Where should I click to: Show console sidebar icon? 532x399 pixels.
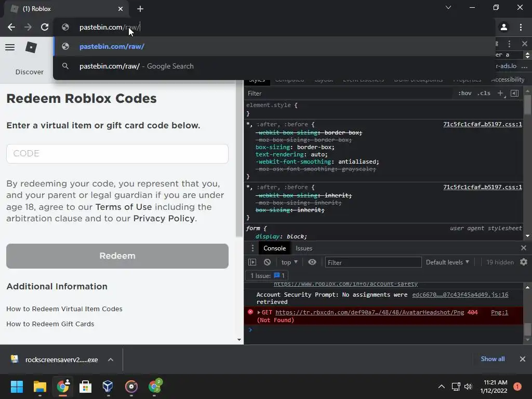tap(252, 262)
